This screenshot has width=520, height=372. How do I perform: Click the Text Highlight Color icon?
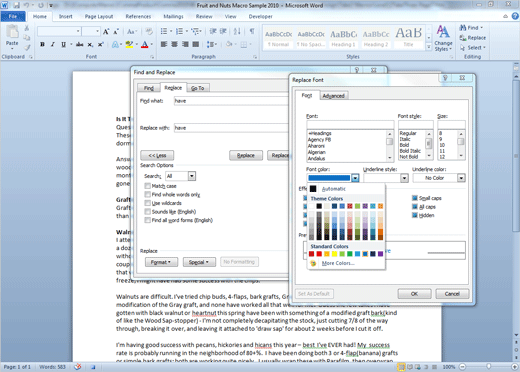(129, 44)
